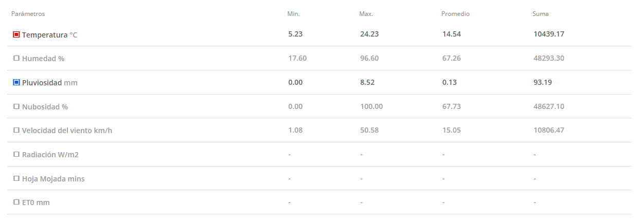Click the Parámetros column header
The height and width of the screenshot is (221, 644).
click(28, 14)
